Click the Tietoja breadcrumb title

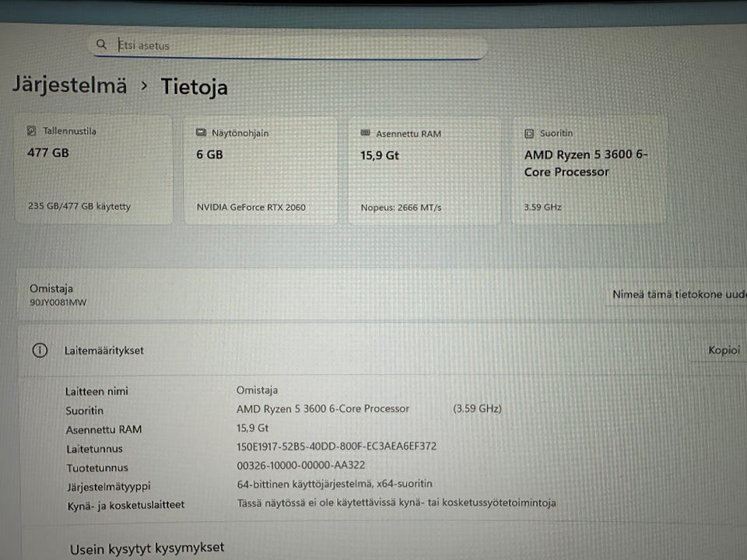coord(195,86)
